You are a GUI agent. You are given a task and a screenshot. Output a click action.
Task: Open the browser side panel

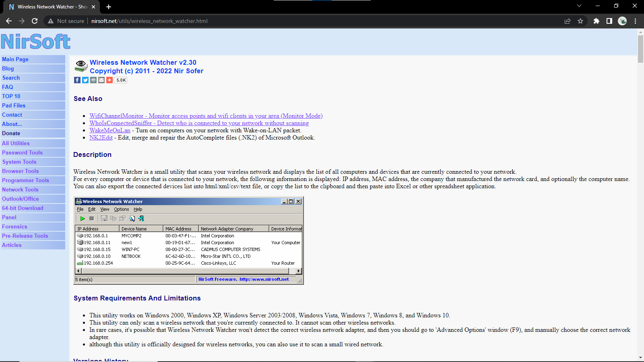[609, 21]
